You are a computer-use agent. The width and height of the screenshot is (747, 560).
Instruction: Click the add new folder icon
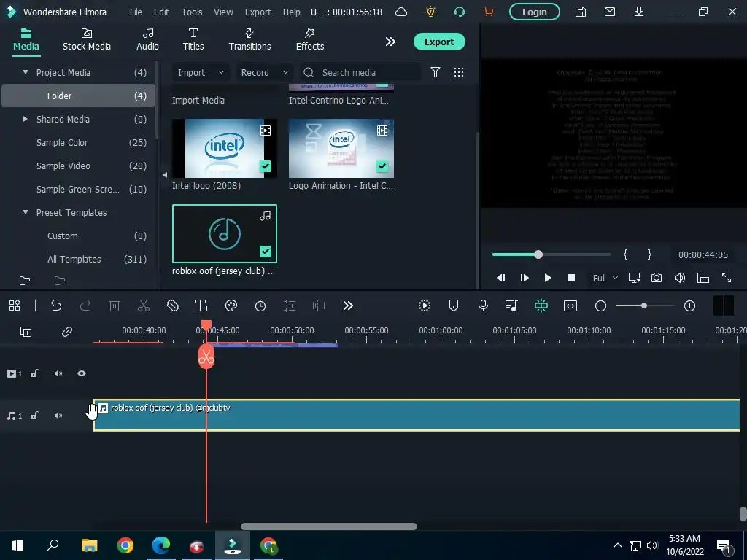point(25,281)
